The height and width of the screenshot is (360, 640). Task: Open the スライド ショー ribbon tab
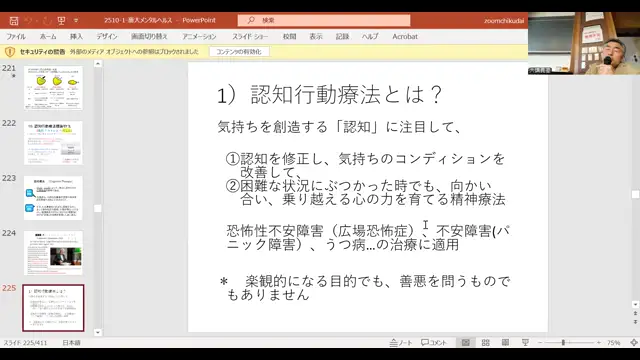(250, 36)
